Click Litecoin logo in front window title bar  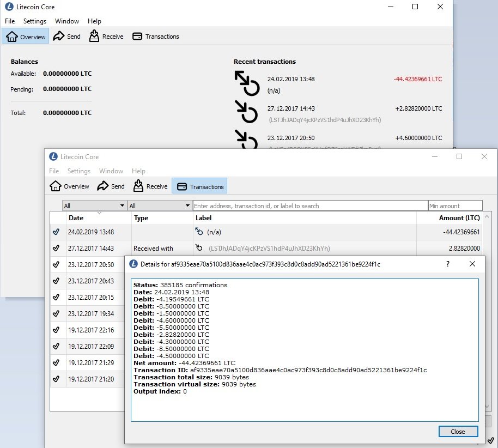pos(53,156)
